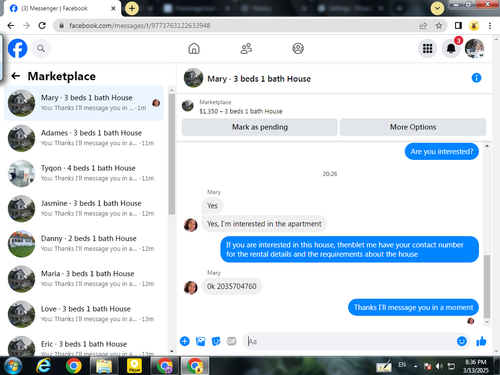Click the back arrow beside Marketplace

15,76
